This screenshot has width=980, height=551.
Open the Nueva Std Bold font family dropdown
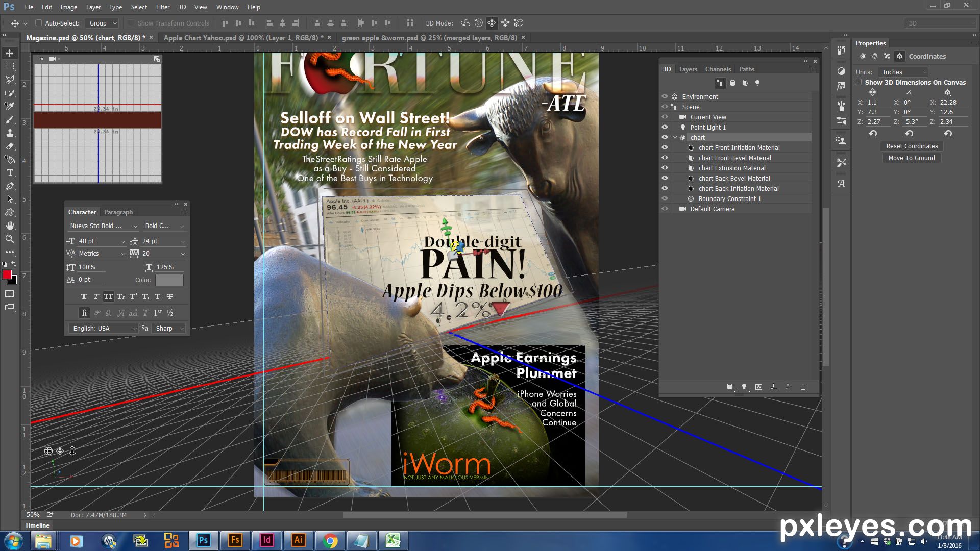(x=104, y=226)
